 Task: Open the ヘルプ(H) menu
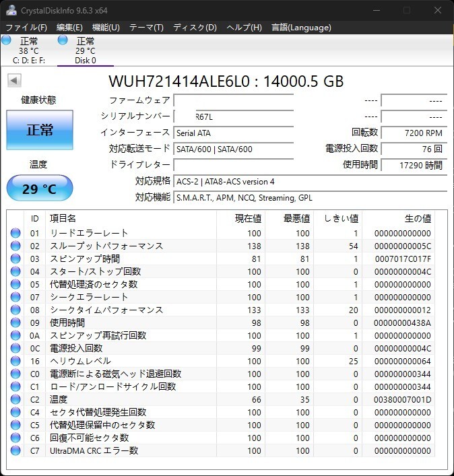tap(244, 28)
